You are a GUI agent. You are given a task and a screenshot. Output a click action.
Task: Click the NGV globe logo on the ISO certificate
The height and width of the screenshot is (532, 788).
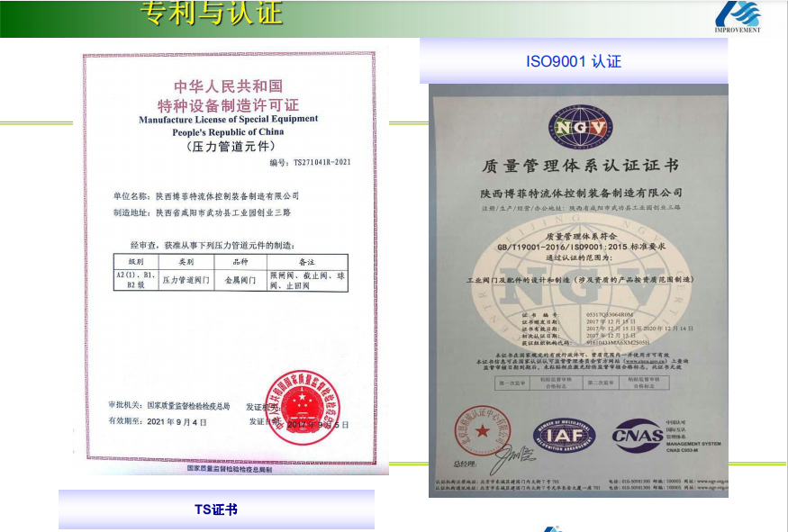pos(581,127)
